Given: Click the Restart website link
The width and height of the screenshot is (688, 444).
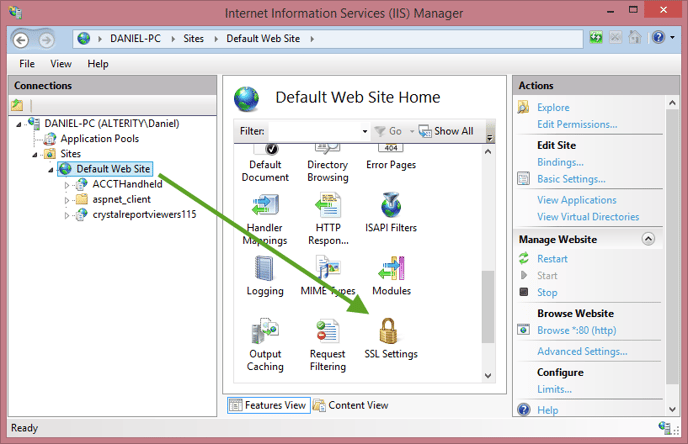Looking at the screenshot, I should click(552, 258).
